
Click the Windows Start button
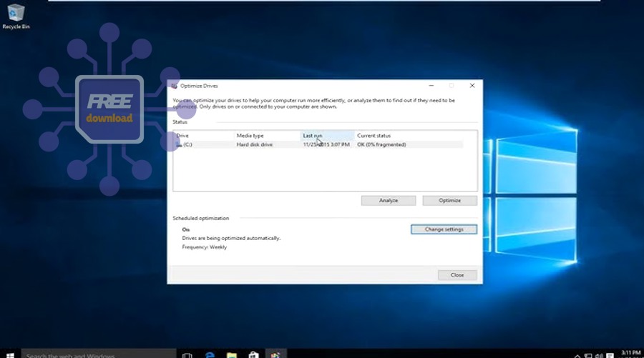[x=10, y=354]
